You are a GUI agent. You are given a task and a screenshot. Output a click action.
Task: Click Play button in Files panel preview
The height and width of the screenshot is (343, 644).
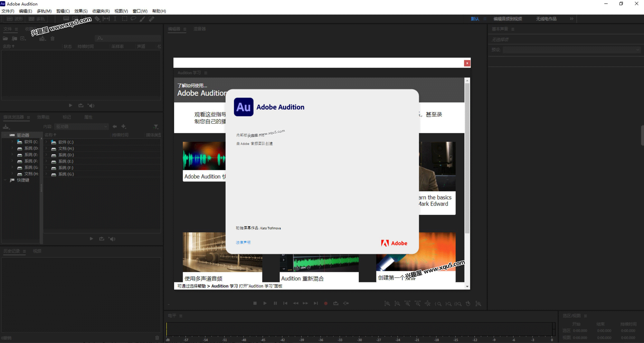[71, 105]
